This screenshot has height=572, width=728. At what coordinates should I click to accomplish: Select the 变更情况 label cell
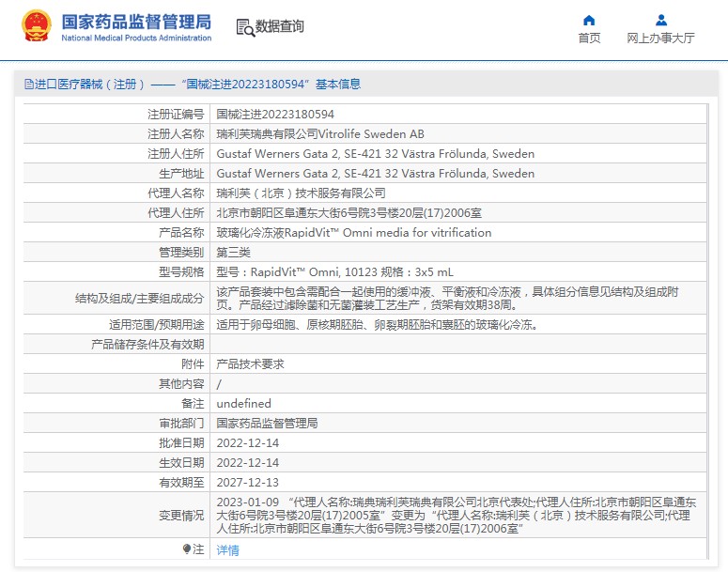click(x=116, y=515)
